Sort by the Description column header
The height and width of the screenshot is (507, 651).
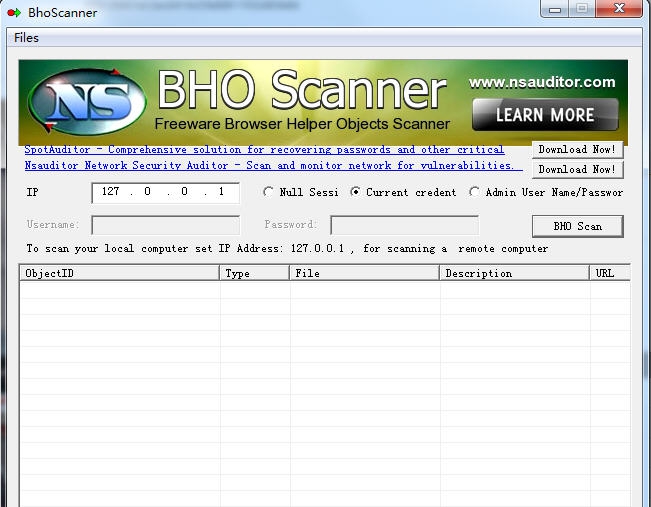(515, 273)
